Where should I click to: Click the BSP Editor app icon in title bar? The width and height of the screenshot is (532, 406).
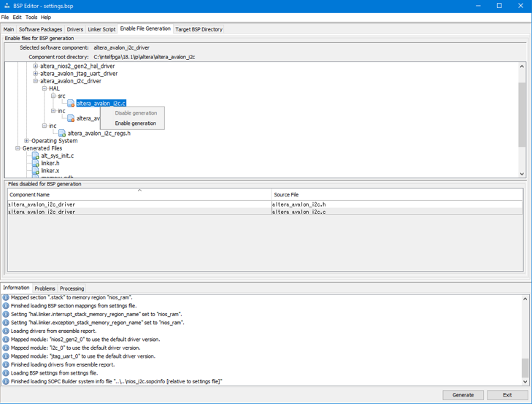[x=7, y=6]
